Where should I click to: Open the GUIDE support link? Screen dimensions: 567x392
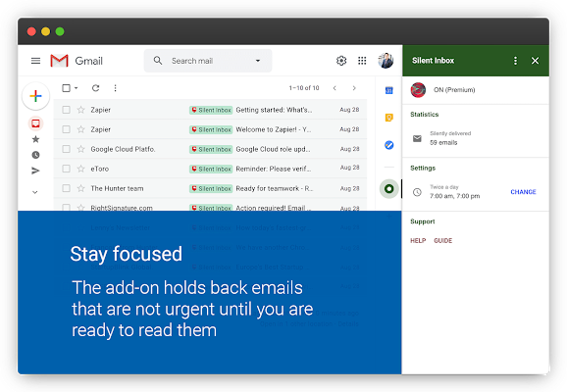point(443,241)
